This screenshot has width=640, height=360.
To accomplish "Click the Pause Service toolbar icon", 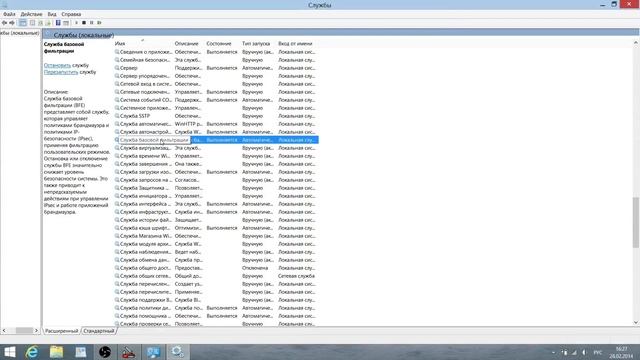I will (91, 23).
